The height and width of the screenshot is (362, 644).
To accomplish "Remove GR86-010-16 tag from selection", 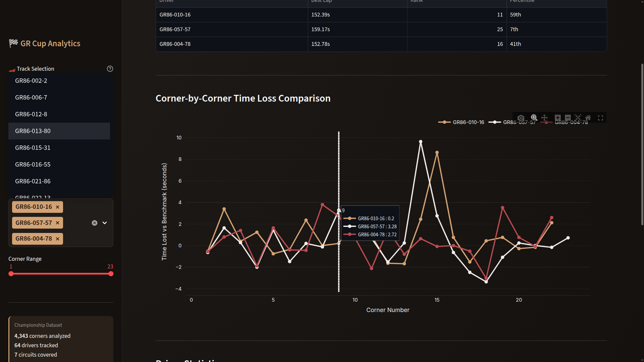I will tap(58, 207).
